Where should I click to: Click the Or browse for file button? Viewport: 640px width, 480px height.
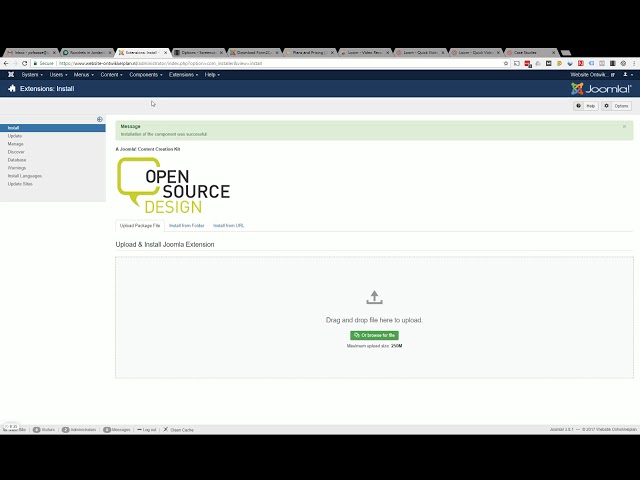coord(374,335)
